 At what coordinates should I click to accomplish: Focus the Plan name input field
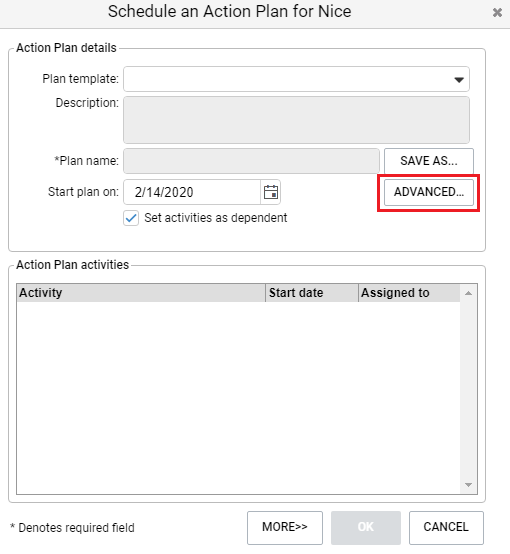point(251,161)
